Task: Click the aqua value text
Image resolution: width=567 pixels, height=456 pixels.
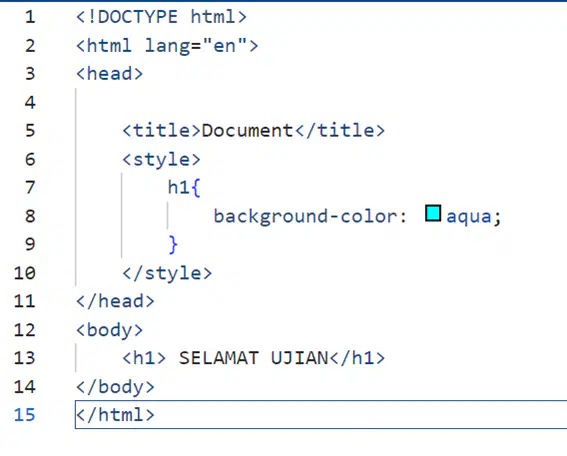Action: [x=469, y=217]
